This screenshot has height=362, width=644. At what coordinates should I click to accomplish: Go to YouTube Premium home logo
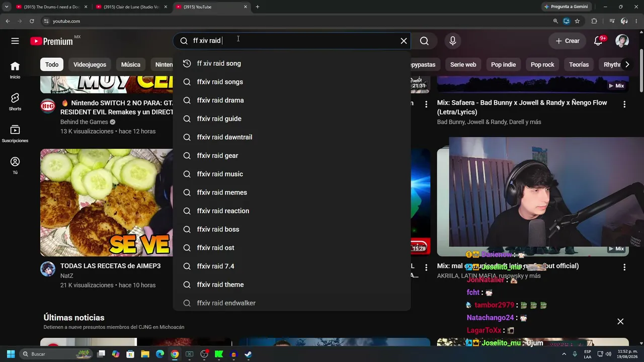pos(51,41)
